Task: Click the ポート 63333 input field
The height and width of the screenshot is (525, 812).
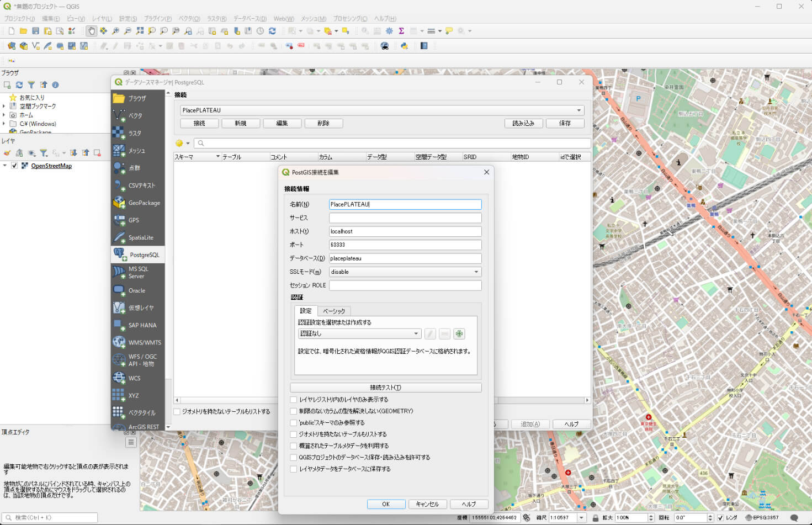Action: pos(405,245)
